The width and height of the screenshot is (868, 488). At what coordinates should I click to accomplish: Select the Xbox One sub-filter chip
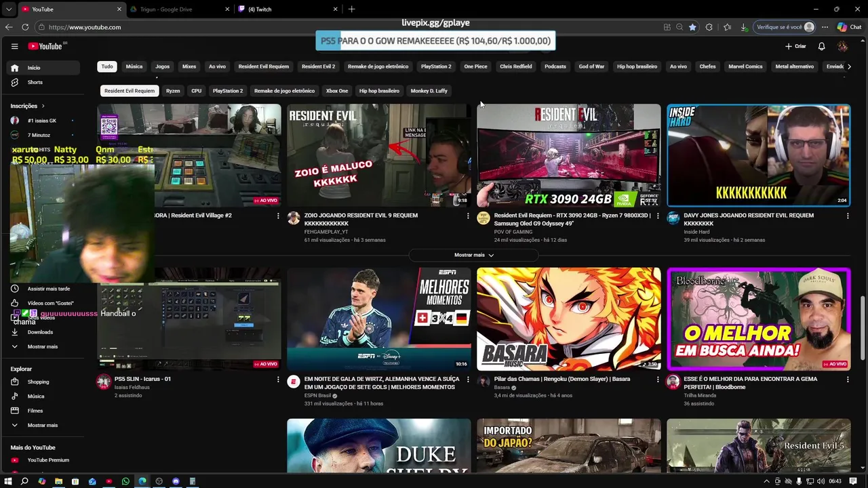pyautogui.click(x=337, y=91)
